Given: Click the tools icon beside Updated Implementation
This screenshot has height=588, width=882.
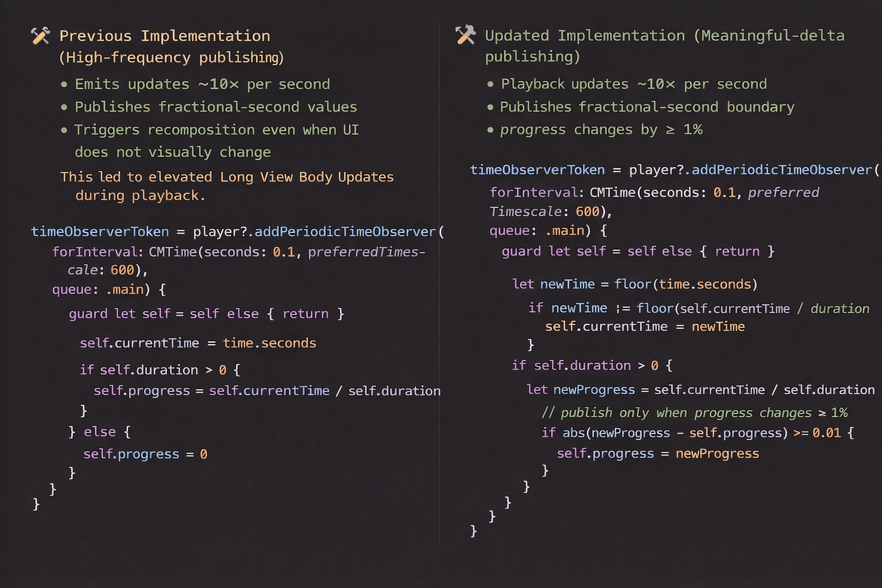Looking at the screenshot, I should [466, 35].
